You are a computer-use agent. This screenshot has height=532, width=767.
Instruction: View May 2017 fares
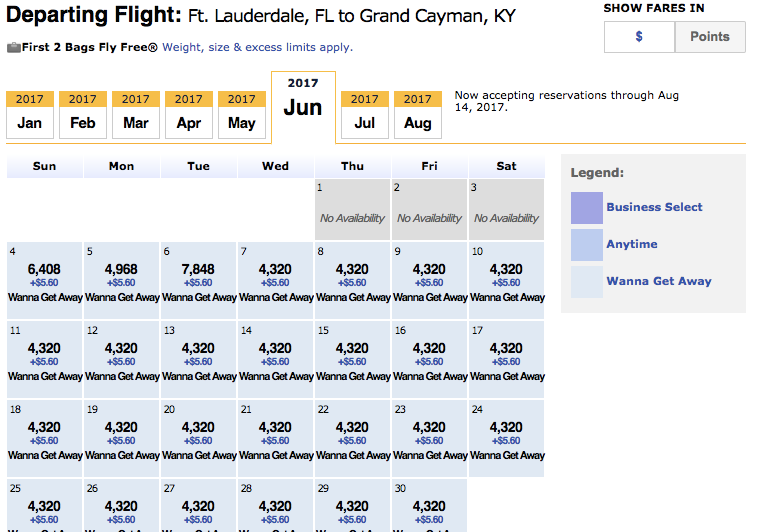(x=242, y=115)
